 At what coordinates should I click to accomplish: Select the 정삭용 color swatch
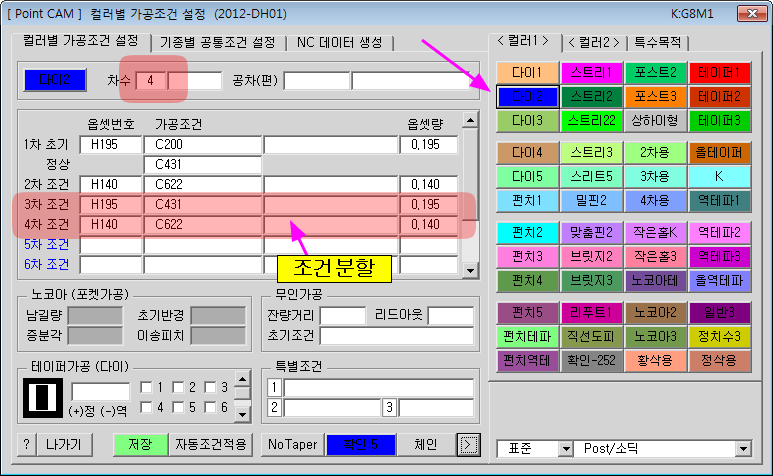719,361
